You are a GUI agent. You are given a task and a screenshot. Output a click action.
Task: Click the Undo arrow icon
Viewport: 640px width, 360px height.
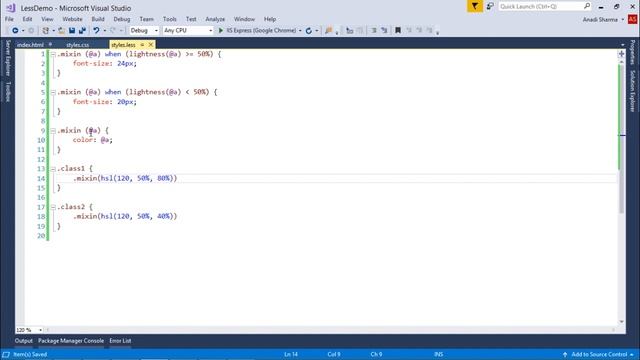pos(96,31)
